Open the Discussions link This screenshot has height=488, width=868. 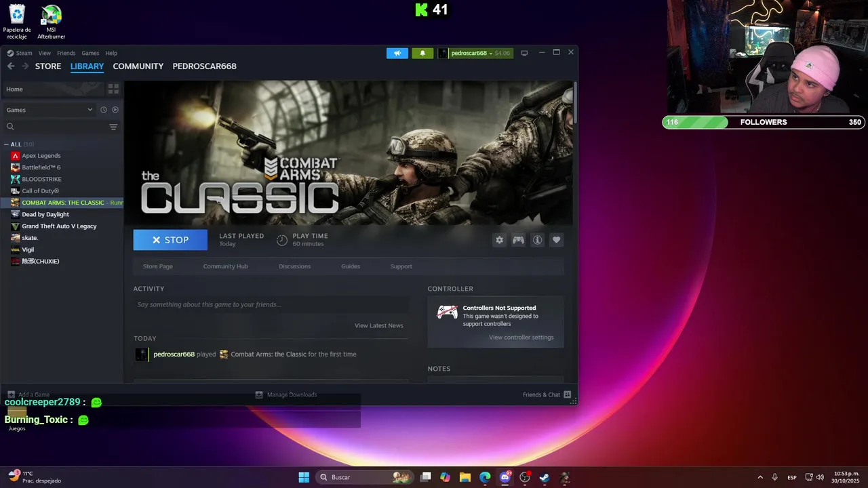[x=294, y=266]
